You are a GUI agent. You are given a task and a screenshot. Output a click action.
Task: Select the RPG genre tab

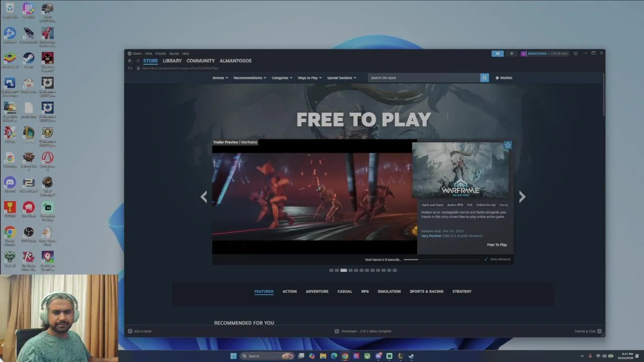click(x=365, y=292)
